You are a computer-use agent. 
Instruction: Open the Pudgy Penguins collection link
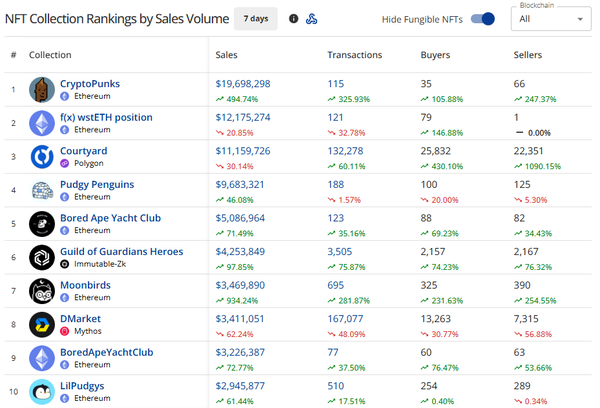[97, 184]
